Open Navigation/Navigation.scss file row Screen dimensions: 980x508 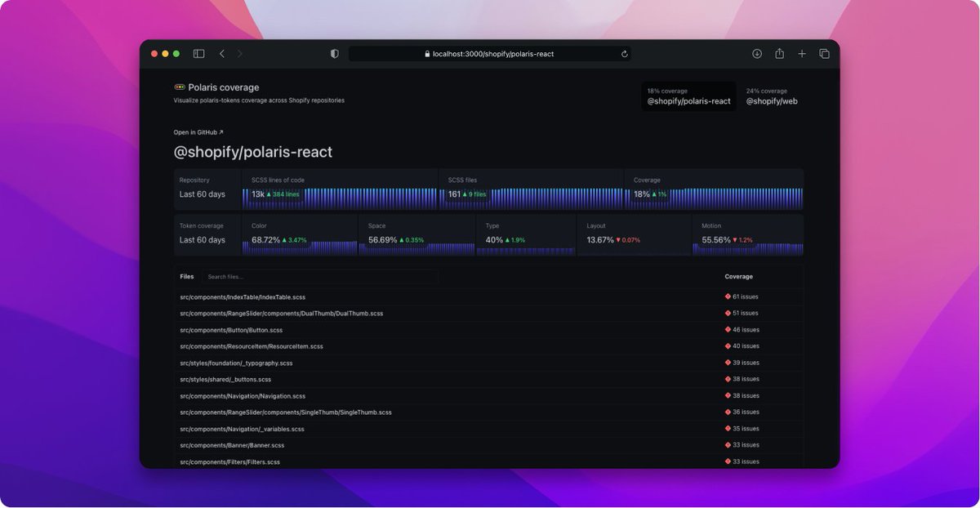488,396
